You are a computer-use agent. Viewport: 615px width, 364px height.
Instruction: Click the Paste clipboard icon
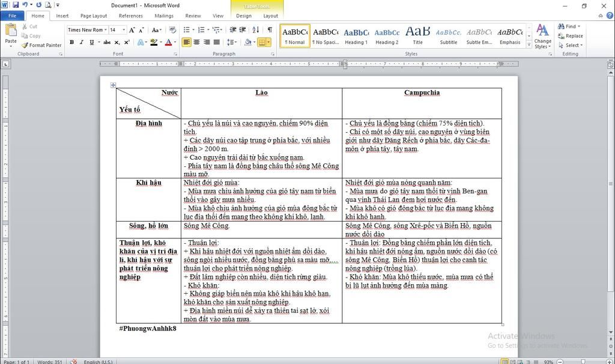pyautogui.click(x=11, y=29)
